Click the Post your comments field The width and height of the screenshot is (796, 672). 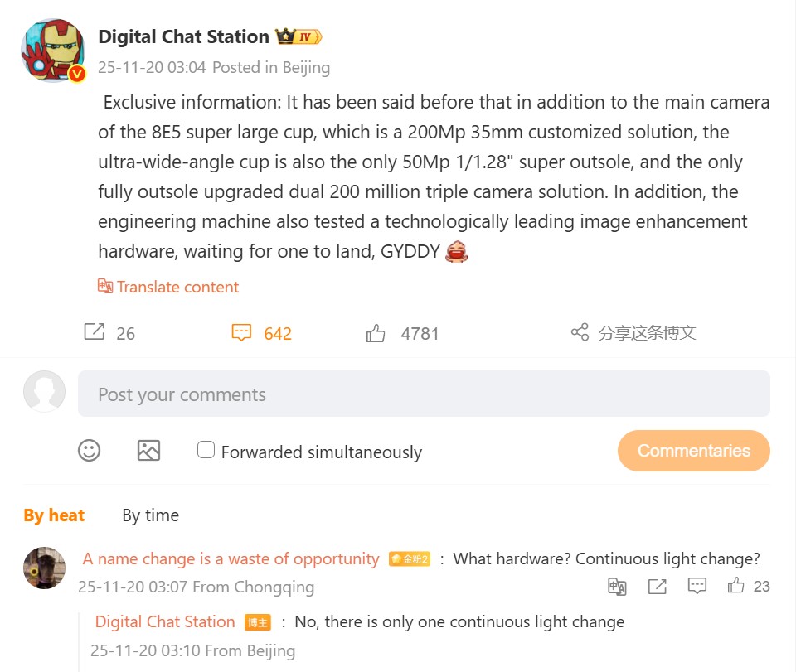point(424,394)
